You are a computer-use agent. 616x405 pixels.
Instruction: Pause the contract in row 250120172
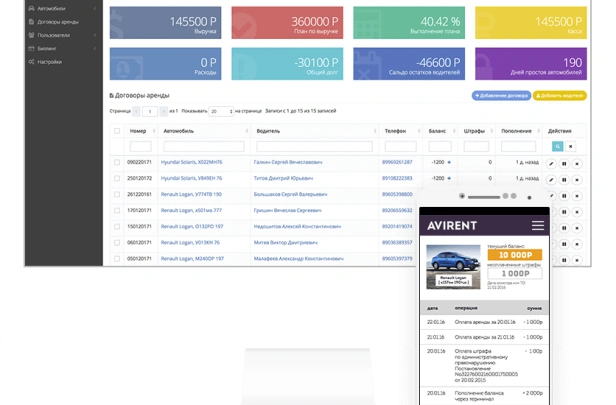click(x=564, y=178)
